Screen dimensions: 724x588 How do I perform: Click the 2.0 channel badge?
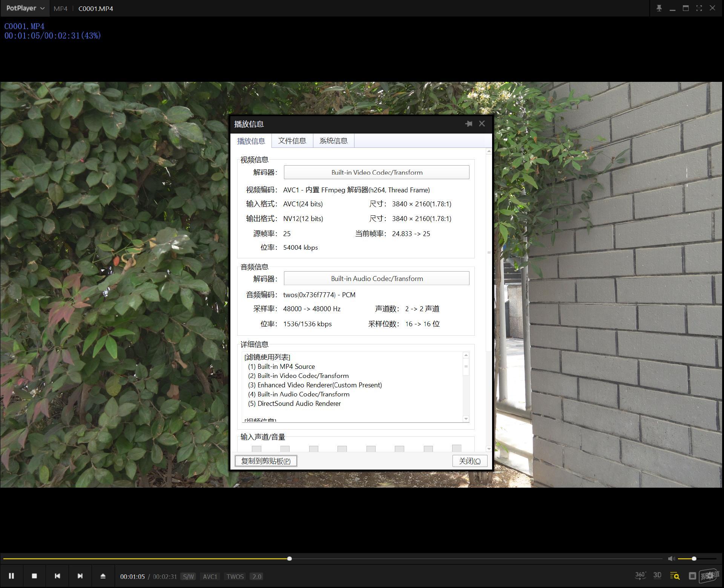(256, 576)
